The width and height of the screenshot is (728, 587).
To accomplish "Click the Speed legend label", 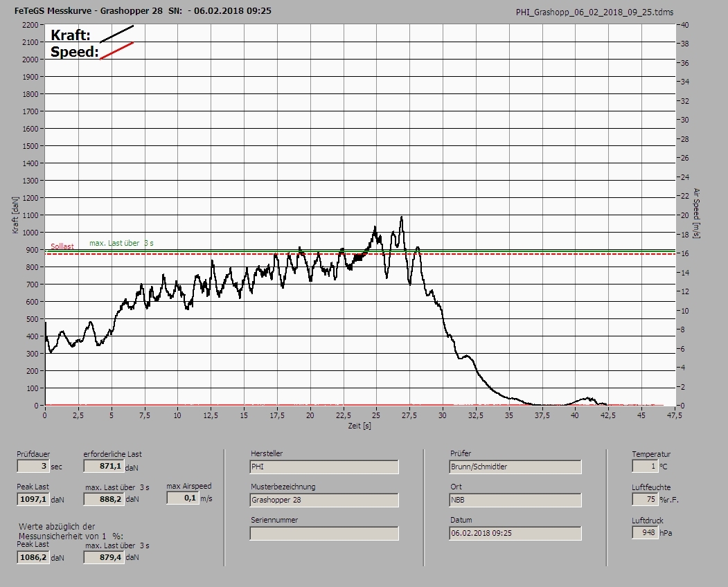I will click(x=75, y=51).
